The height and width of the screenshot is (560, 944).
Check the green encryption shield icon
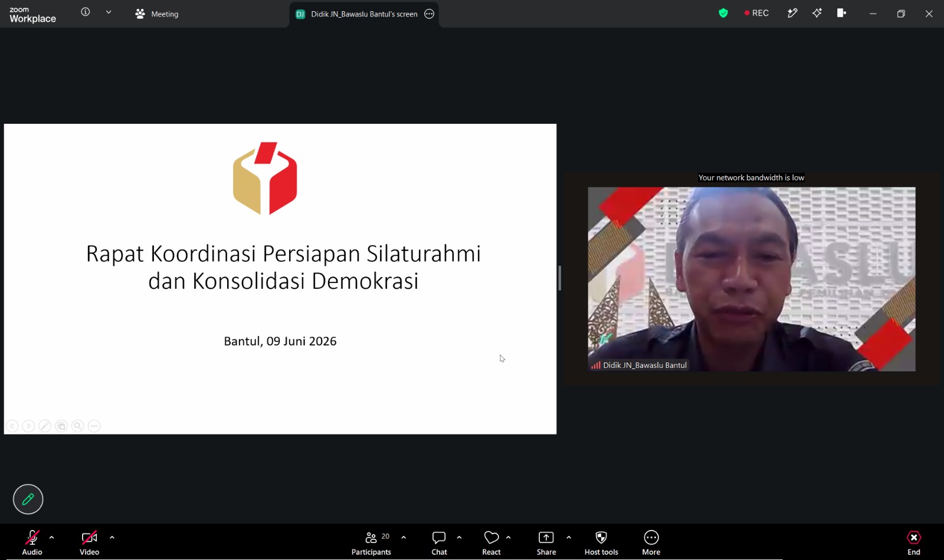(723, 13)
